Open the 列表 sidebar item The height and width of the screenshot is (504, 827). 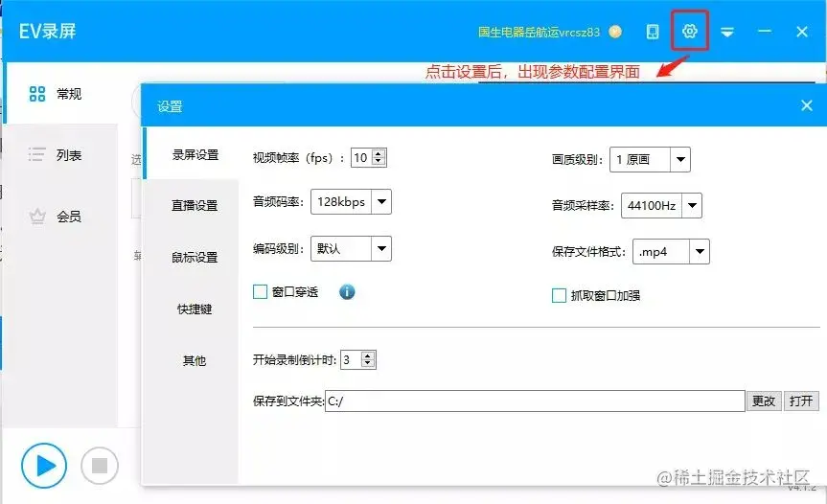[60, 155]
